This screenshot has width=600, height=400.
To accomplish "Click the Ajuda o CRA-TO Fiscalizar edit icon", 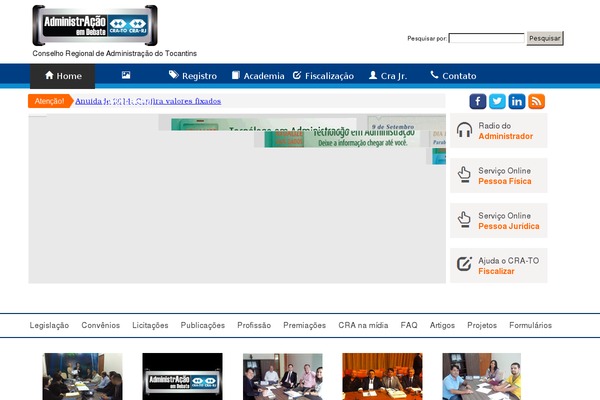I will (464, 265).
